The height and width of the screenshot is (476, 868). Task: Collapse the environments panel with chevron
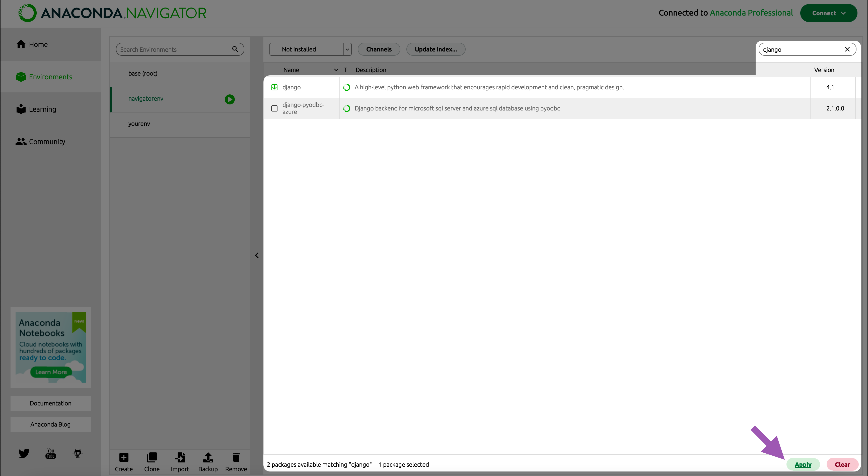[x=257, y=255]
